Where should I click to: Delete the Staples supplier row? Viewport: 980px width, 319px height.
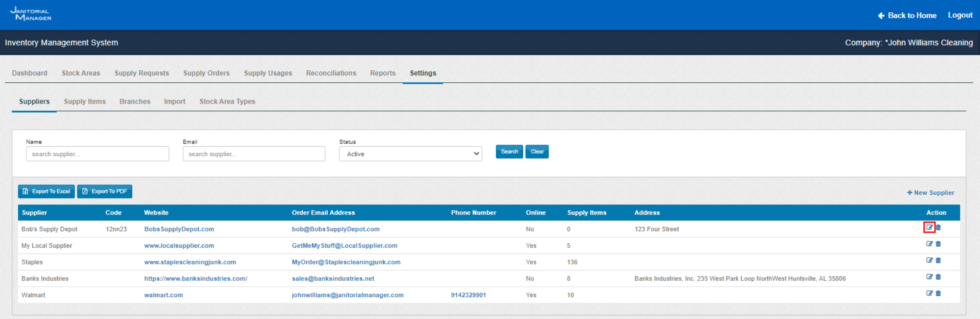click(938, 260)
